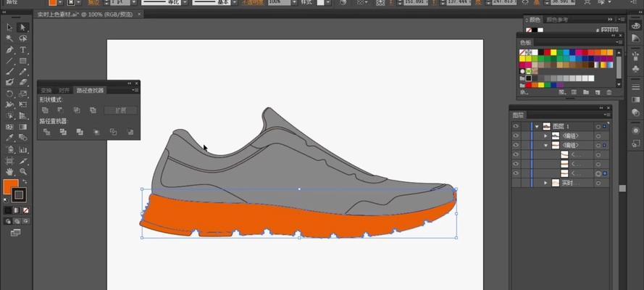Hide the selected path row eye
The image size is (644, 290).
pos(516,173)
